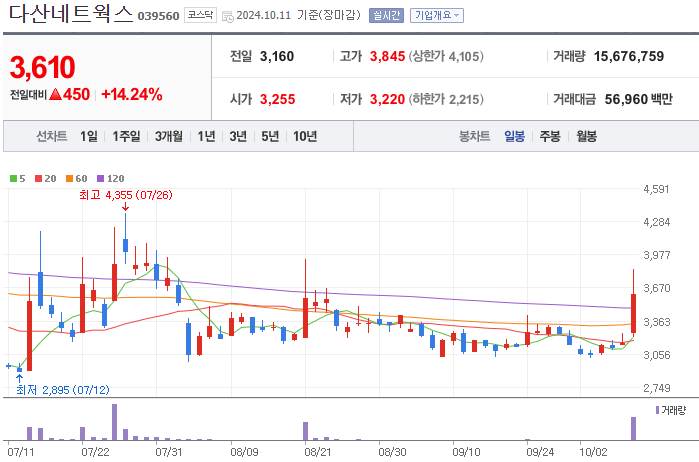Click the 08/21 volume bar

[305, 431]
